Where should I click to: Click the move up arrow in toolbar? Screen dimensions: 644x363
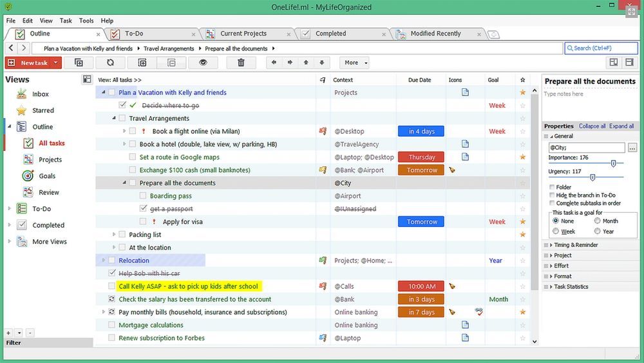pyautogui.click(x=306, y=63)
